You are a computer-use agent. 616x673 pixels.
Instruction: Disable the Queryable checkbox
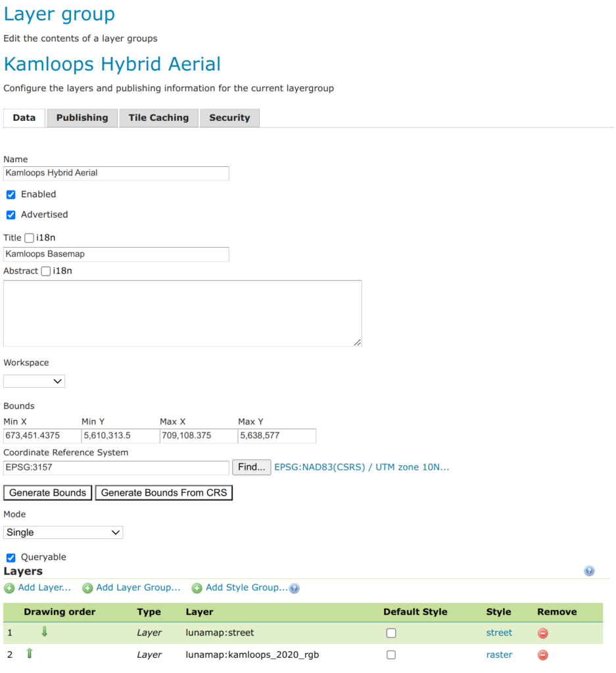coord(11,557)
